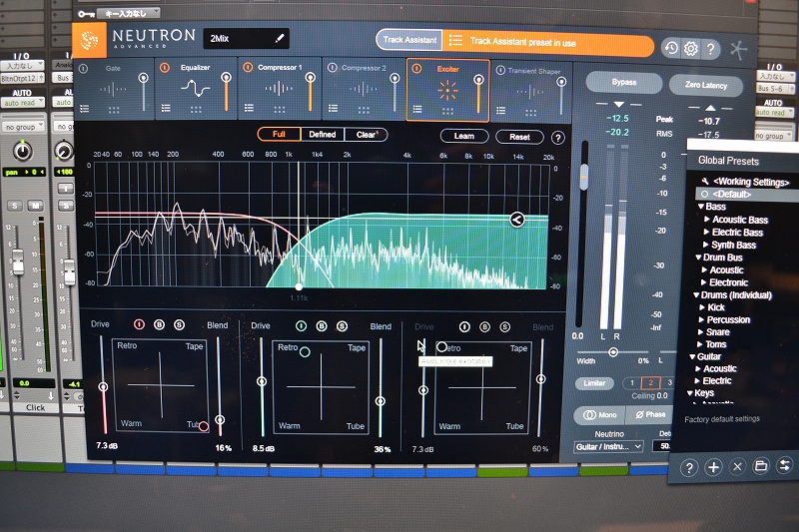Select Clear exciter character mode

click(x=366, y=135)
